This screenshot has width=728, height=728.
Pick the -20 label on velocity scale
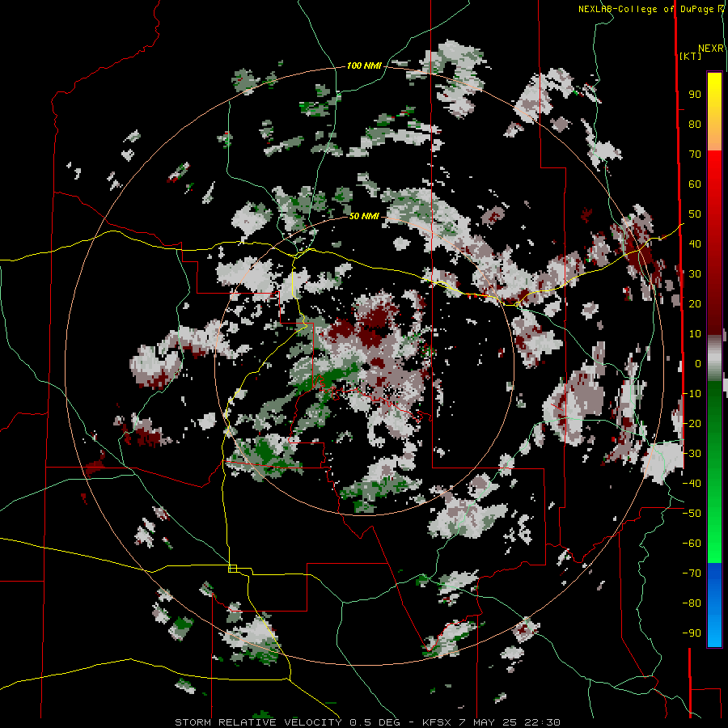coord(692,424)
